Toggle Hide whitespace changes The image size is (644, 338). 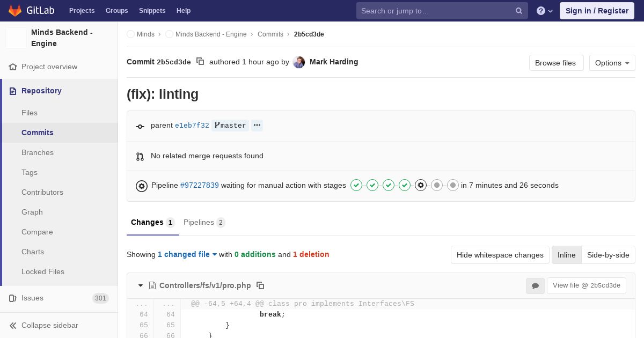coord(500,255)
